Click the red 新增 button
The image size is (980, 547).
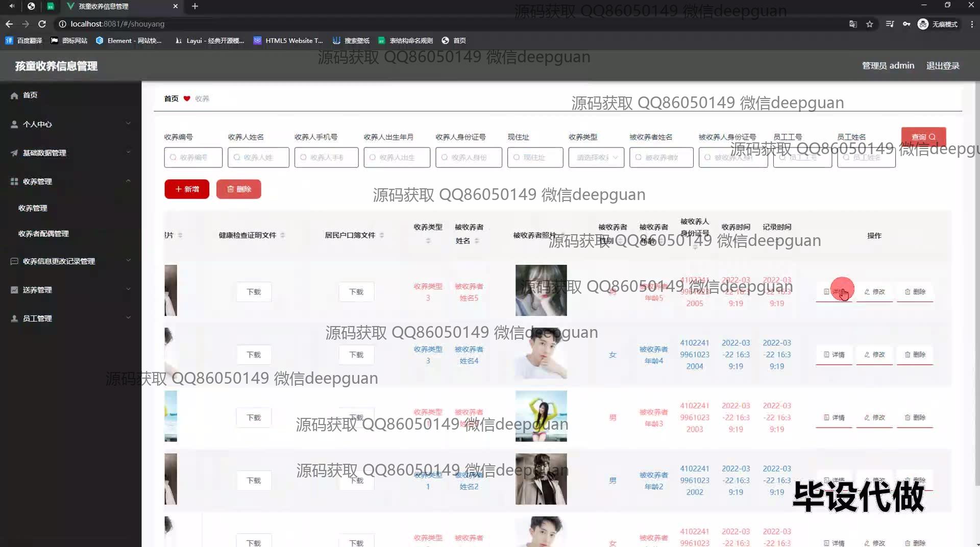187,189
